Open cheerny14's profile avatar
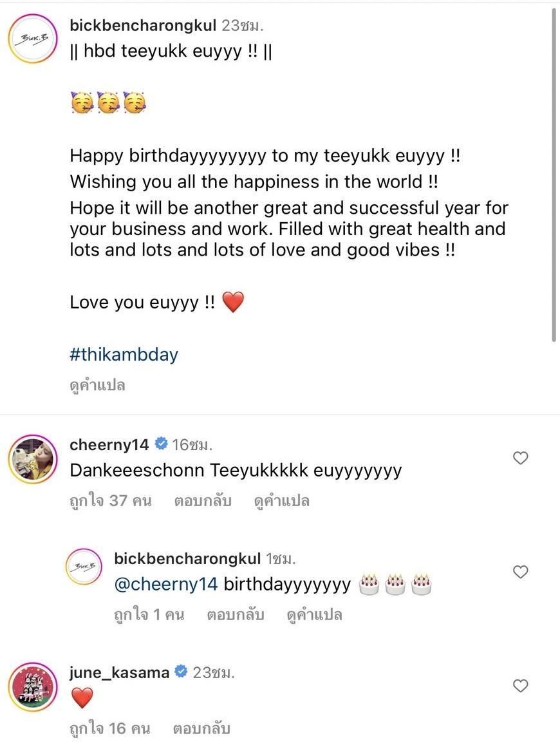 tap(31, 458)
